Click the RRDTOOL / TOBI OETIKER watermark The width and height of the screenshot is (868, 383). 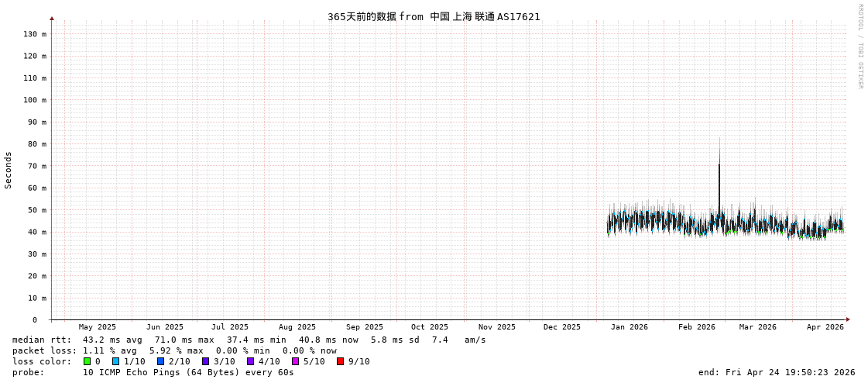coord(859,47)
